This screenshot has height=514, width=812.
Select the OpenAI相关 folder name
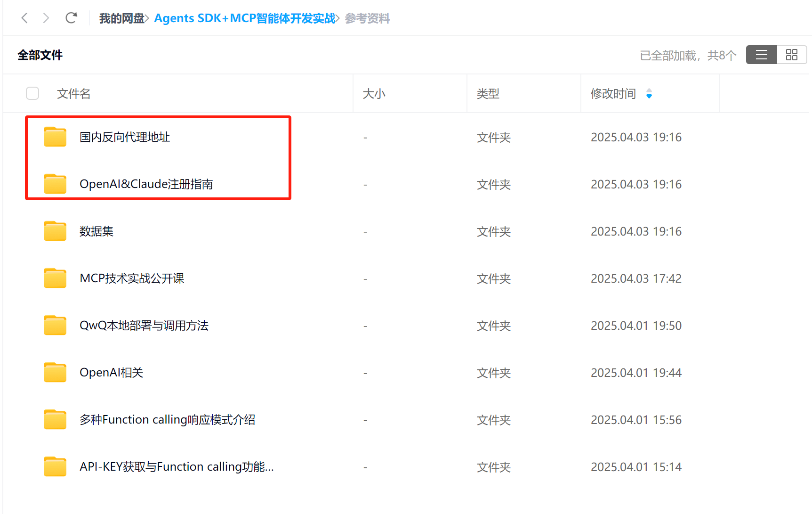click(112, 373)
